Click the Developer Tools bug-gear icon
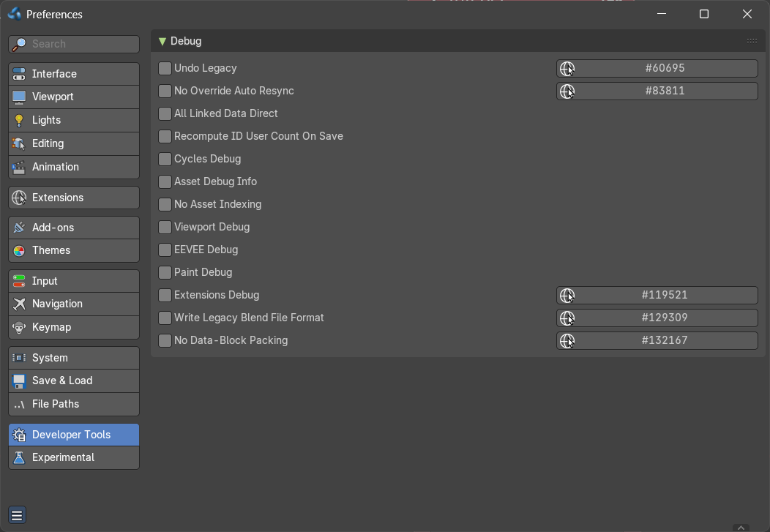 click(19, 435)
